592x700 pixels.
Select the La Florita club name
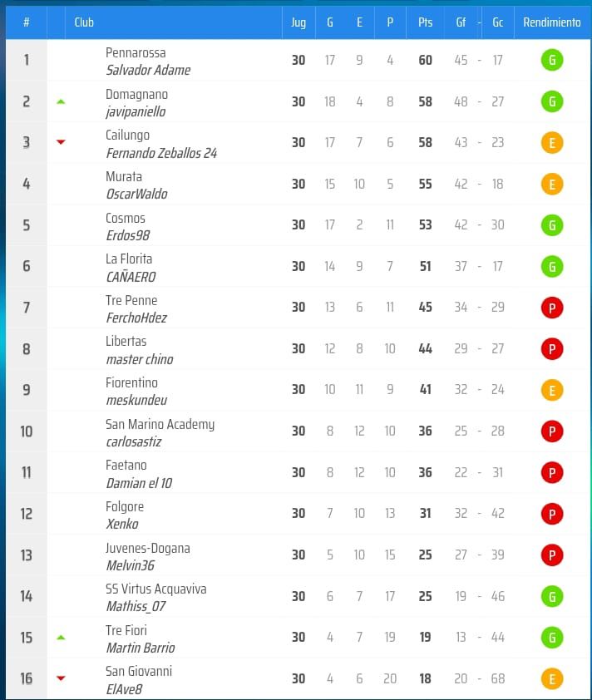129,259
